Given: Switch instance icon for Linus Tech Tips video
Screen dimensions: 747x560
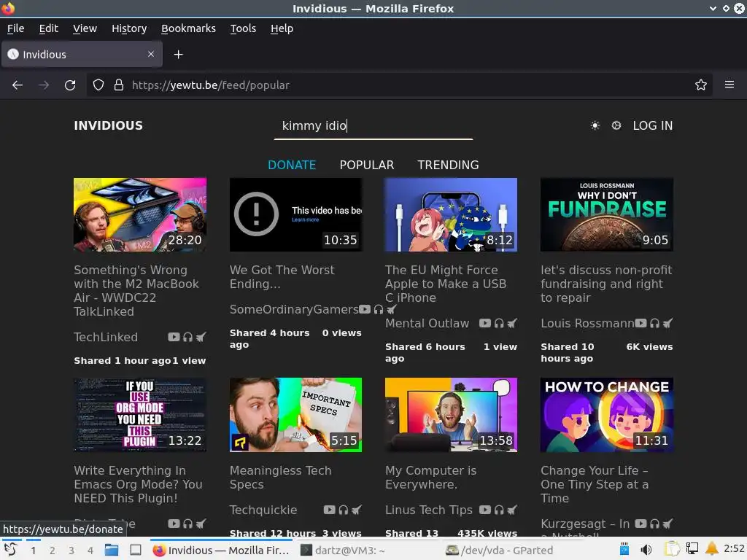Looking at the screenshot, I should point(512,510).
